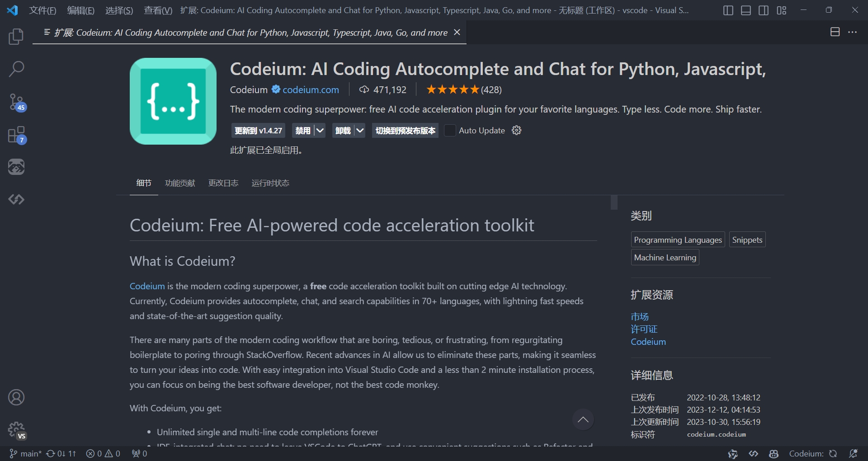Screen dimensions: 868x461
Task: Toggle bottom panel layout icon
Action: (x=746, y=10)
